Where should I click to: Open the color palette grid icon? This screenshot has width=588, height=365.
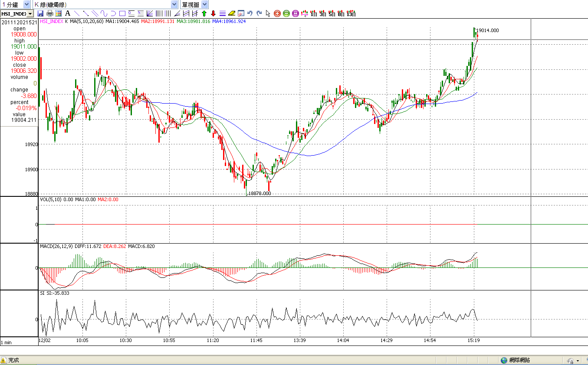coord(59,13)
